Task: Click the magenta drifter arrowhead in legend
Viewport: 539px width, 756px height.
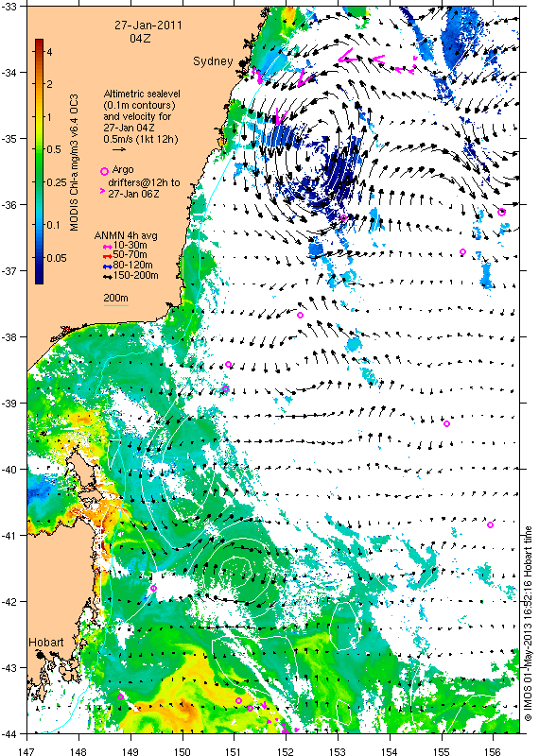Action: point(102,192)
